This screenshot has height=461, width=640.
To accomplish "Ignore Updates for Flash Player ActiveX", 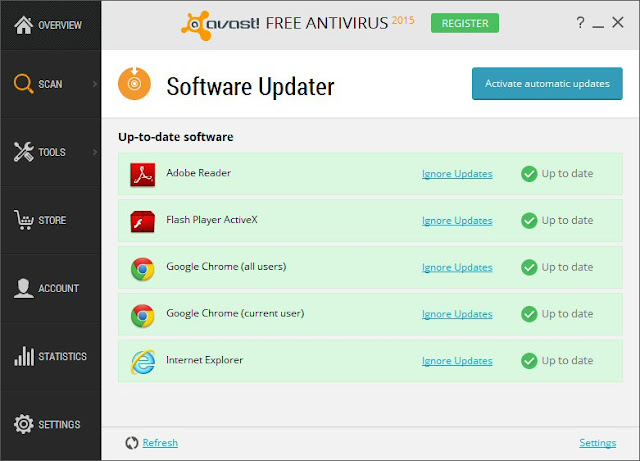I will tap(457, 221).
